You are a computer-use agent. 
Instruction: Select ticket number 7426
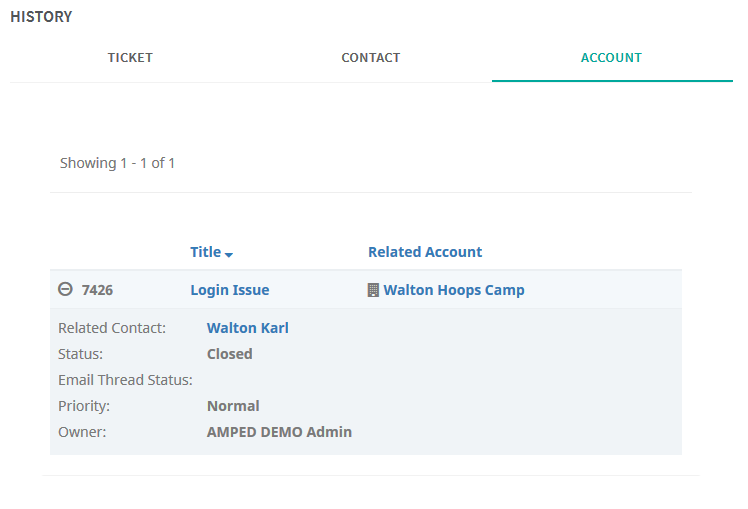97,290
